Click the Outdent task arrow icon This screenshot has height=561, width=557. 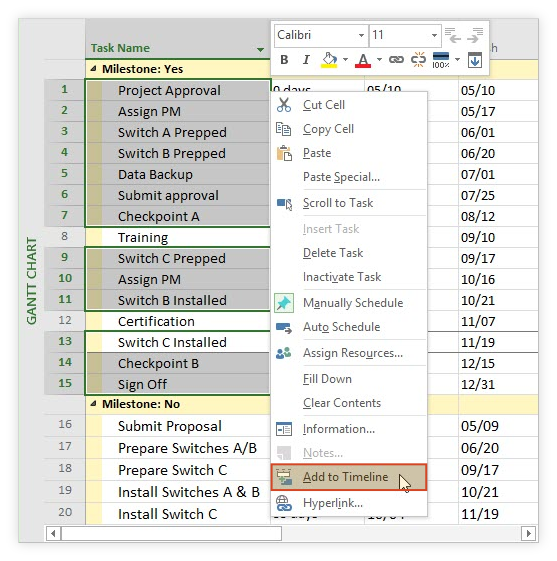[x=453, y=35]
